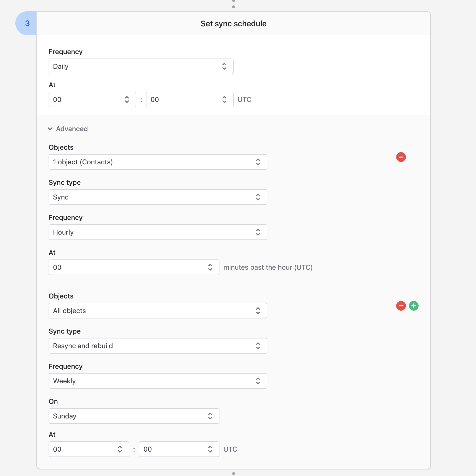Open the Weekly frequency dropdown

click(x=158, y=381)
